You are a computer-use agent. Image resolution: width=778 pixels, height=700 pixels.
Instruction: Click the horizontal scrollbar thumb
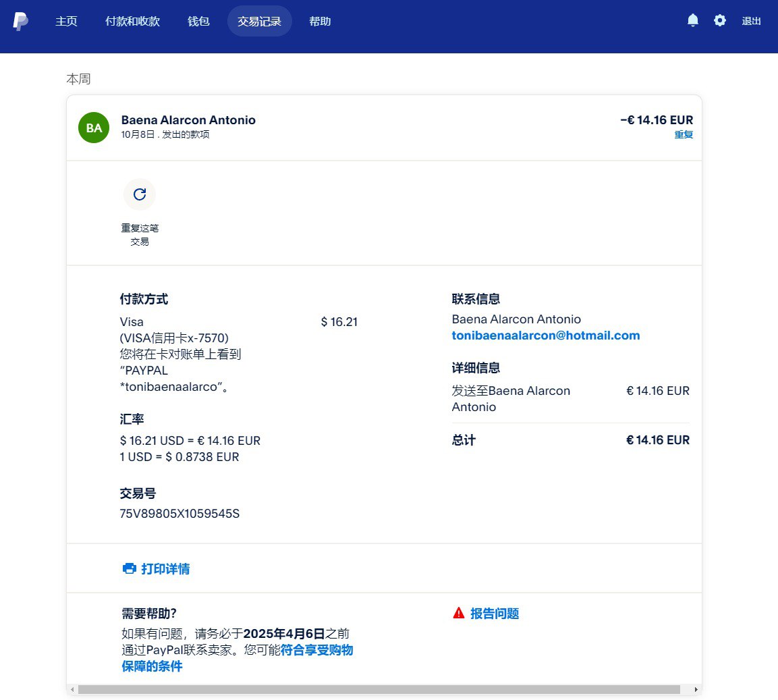click(x=379, y=690)
